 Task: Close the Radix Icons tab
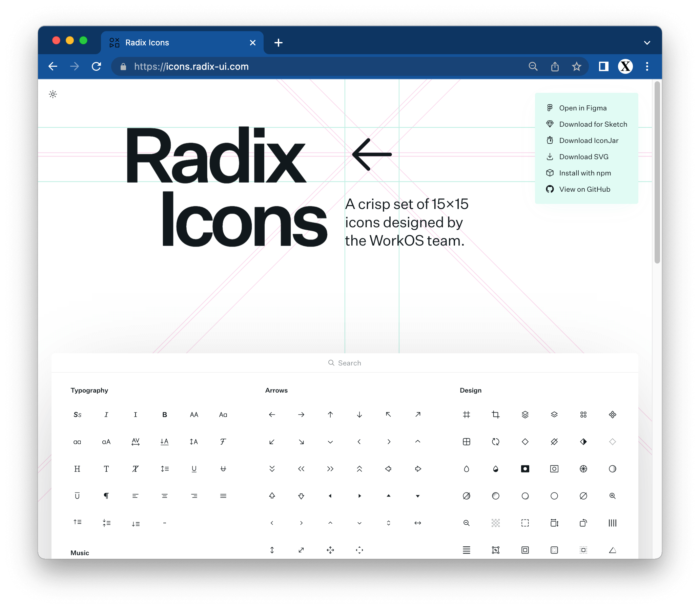pyautogui.click(x=253, y=43)
